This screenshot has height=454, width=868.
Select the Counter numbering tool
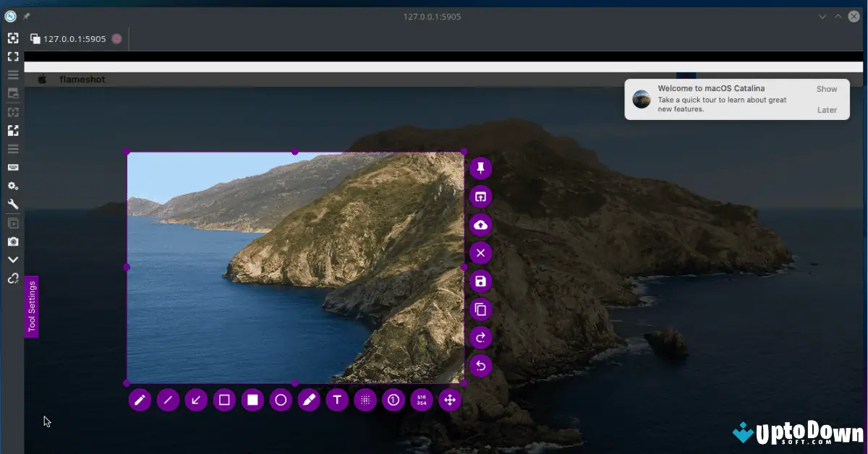coord(393,400)
